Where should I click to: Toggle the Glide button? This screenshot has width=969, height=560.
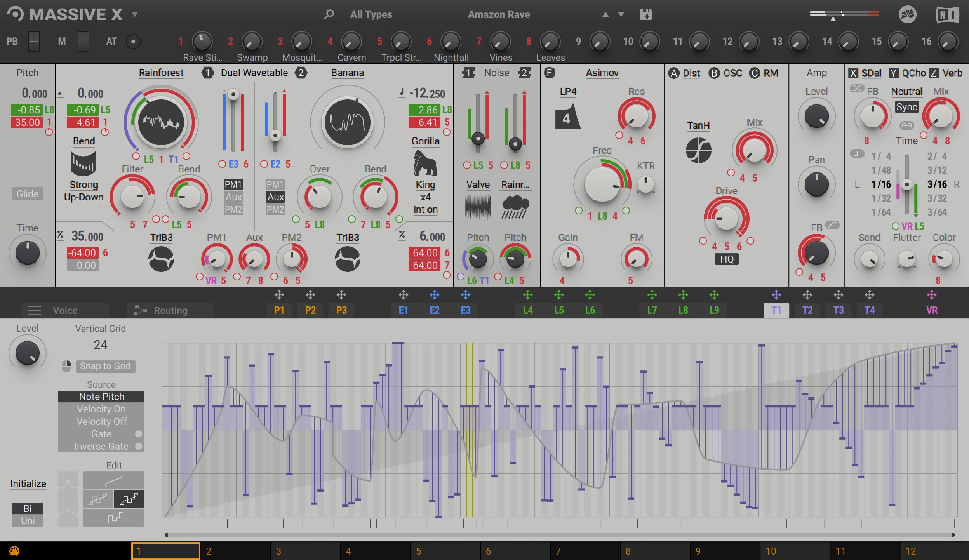point(28,193)
